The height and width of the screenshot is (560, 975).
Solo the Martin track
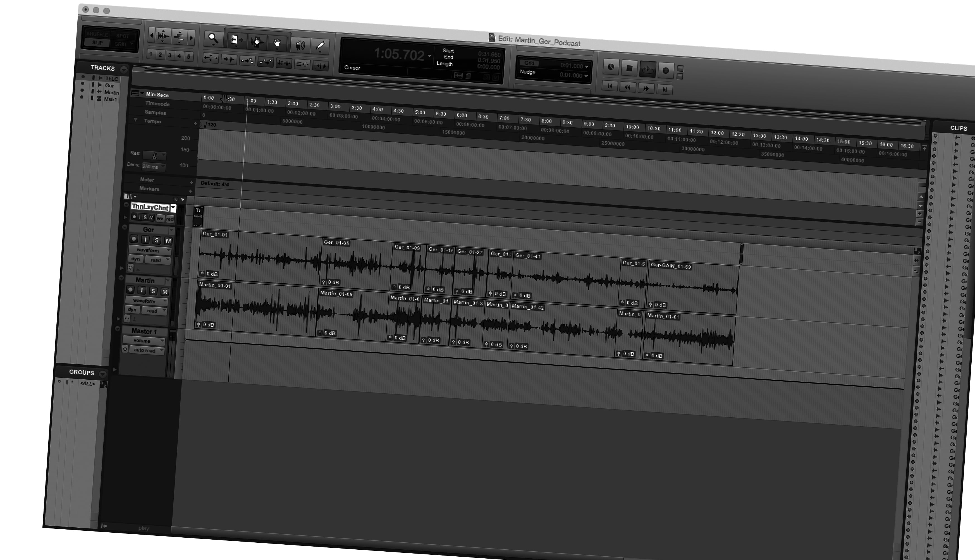coord(153,291)
